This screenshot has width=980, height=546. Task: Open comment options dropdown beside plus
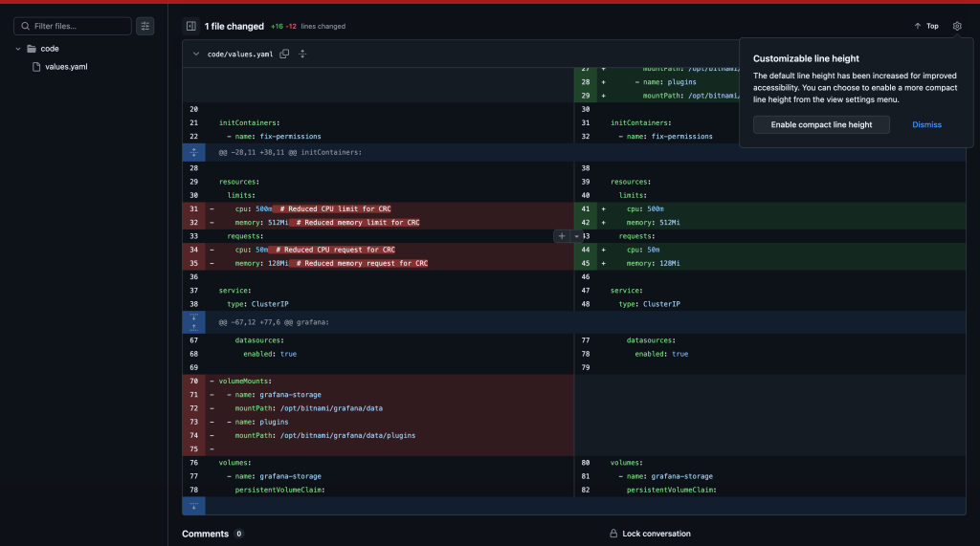tap(576, 236)
